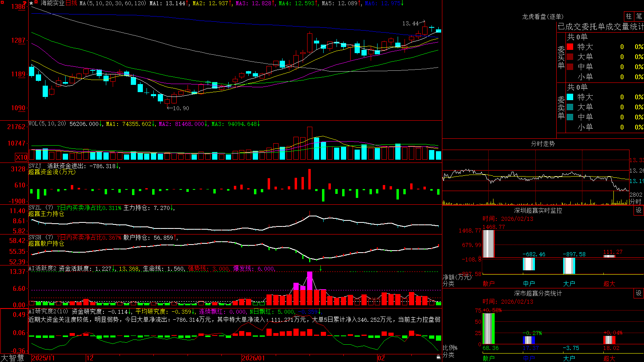This screenshot has height=362, width=644.
Task: Click the 龙虎看盘(逐单) panel title
Action: point(543,16)
